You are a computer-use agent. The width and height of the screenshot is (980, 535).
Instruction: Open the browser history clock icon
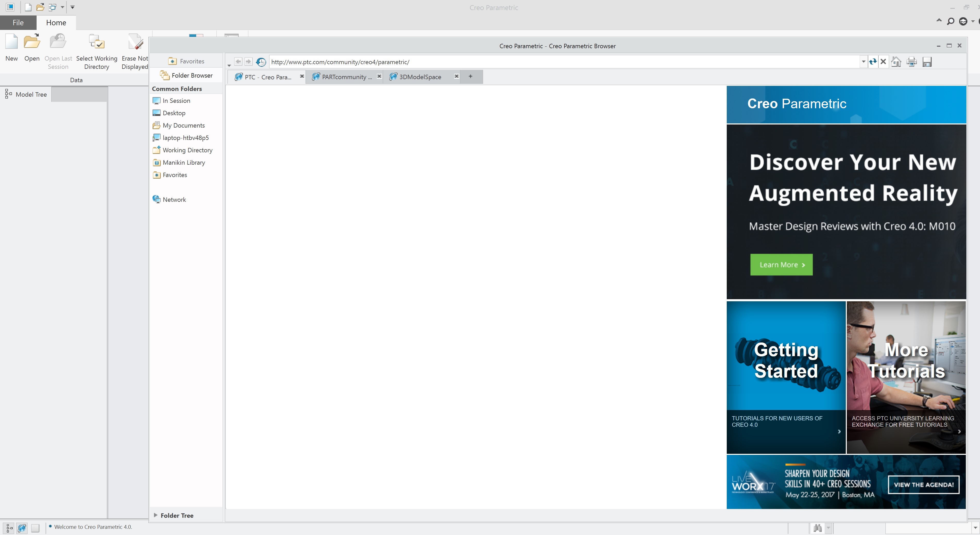point(261,62)
